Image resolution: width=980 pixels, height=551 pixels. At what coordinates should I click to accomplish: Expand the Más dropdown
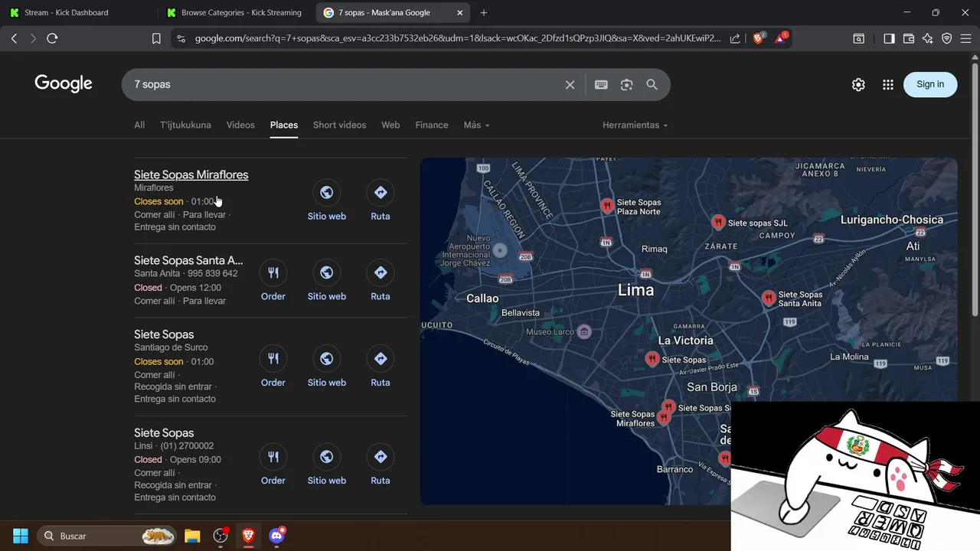476,125
